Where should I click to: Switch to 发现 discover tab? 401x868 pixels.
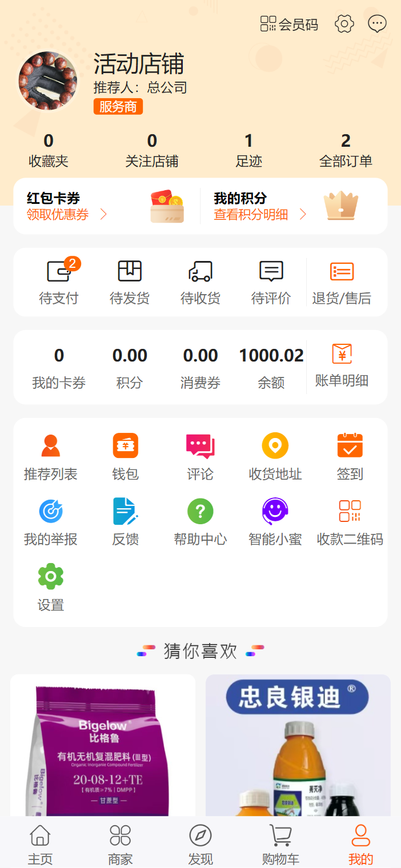[201, 845]
